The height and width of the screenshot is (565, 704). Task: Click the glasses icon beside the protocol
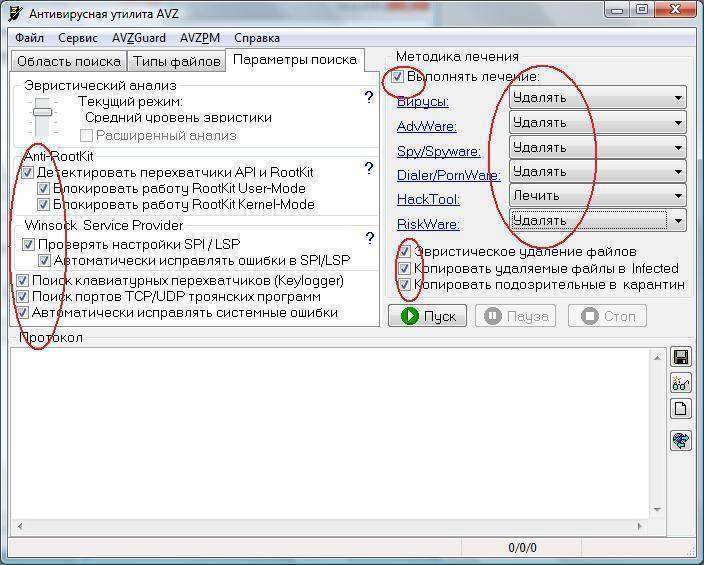click(x=681, y=384)
